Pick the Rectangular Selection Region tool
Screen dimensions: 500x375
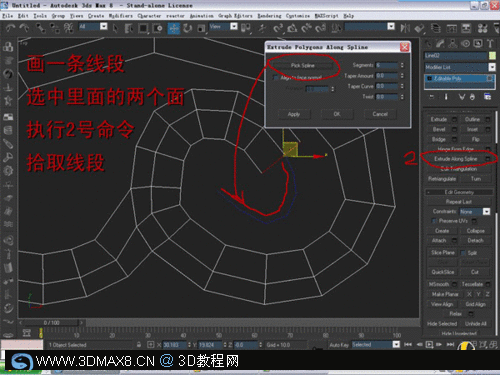[143, 28]
